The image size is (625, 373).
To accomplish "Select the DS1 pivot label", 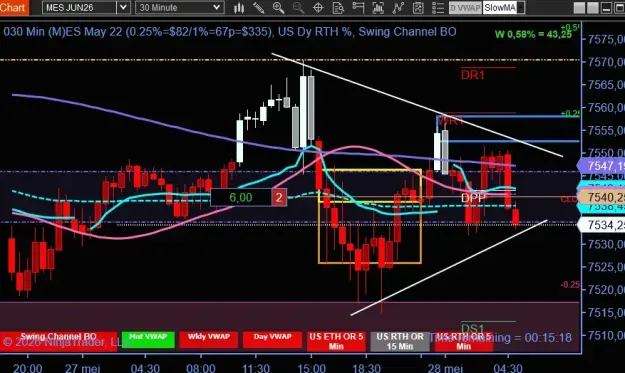I will 473,329.
